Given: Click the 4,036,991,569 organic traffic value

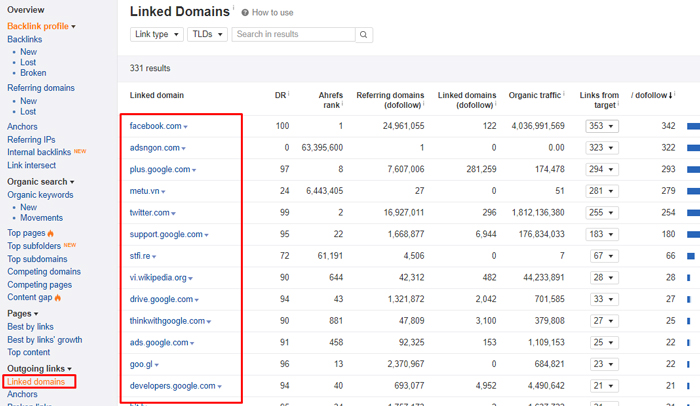Looking at the screenshot, I should (538, 126).
